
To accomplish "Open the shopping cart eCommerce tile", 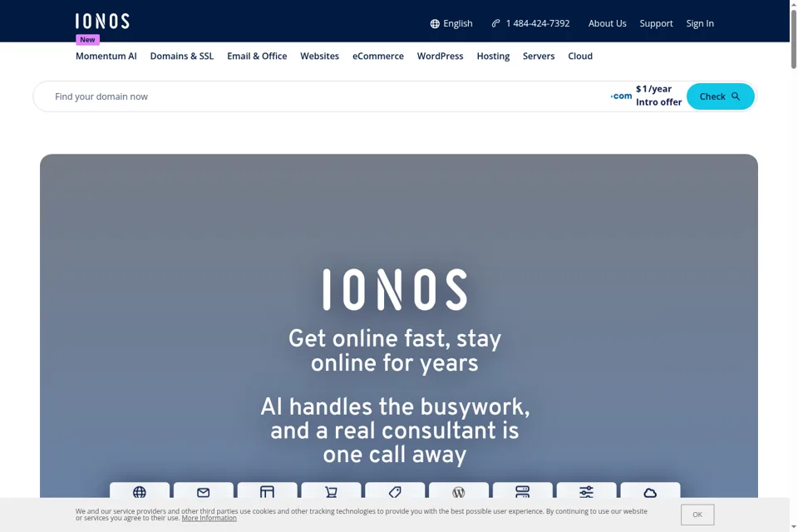I will [x=332, y=490].
